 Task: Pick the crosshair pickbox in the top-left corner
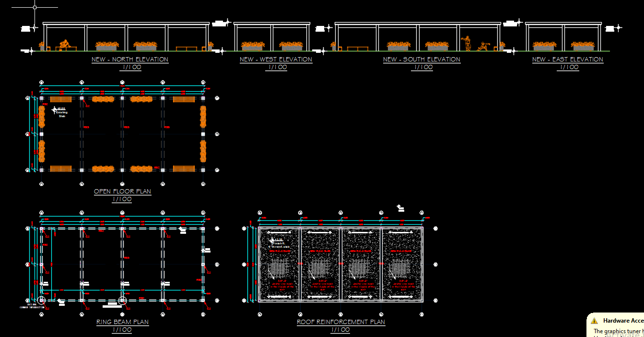tap(35, 7)
